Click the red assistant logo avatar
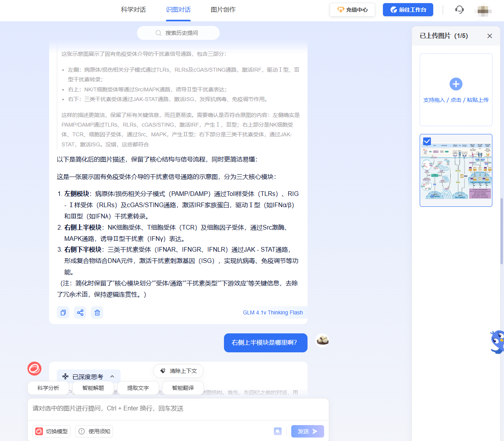 coord(34,369)
